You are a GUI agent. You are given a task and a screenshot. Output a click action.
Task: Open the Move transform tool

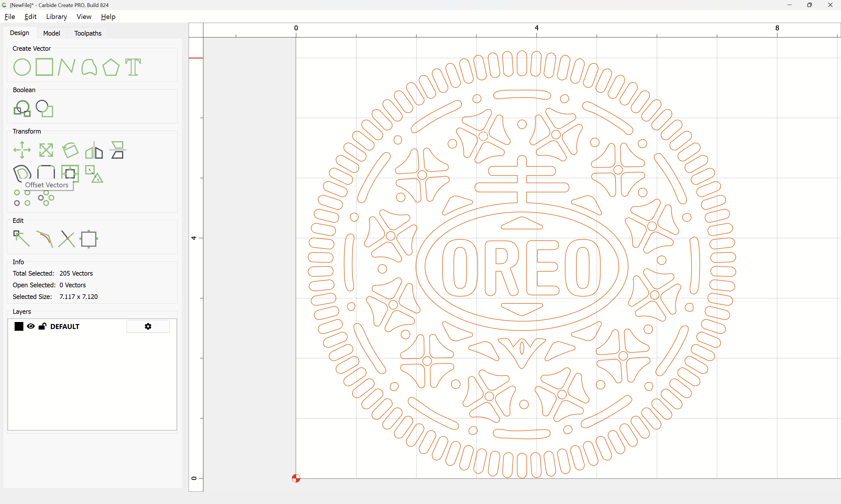[x=22, y=150]
